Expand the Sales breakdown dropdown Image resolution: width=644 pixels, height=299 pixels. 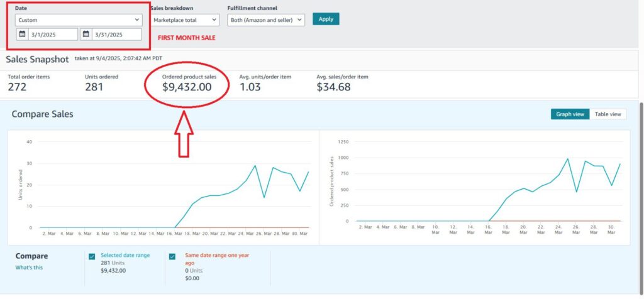(x=185, y=19)
